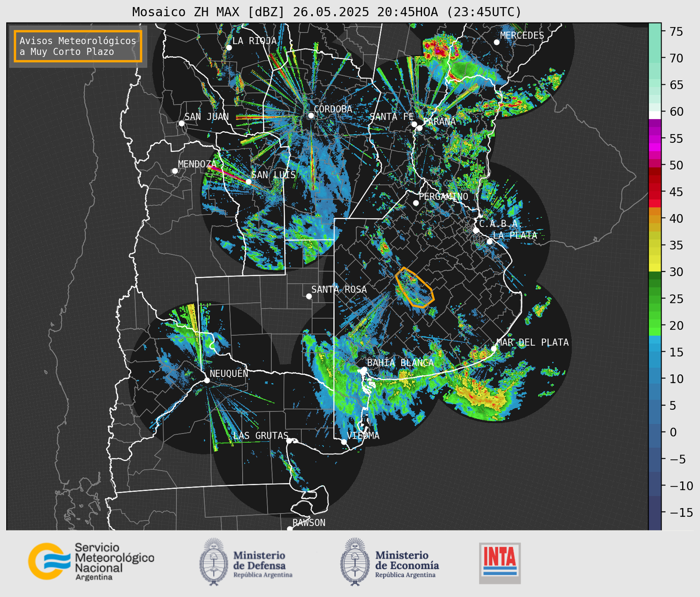The width and height of the screenshot is (700, 597).
Task: Click the green 25 dBZ colorbar segment
Action: (x=655, y=299)
